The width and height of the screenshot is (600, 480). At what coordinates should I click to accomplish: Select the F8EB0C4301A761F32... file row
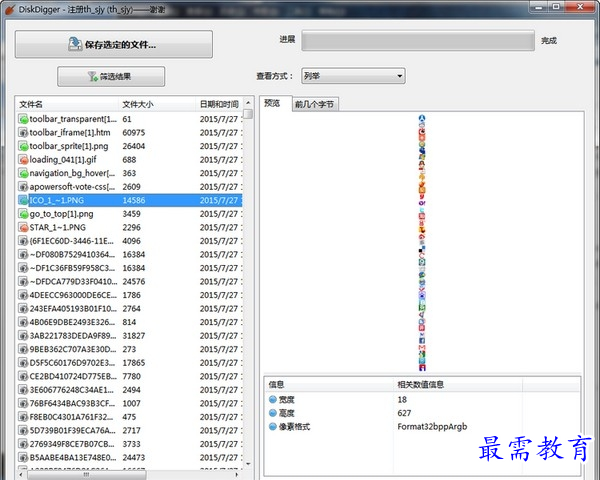(130, 417)
